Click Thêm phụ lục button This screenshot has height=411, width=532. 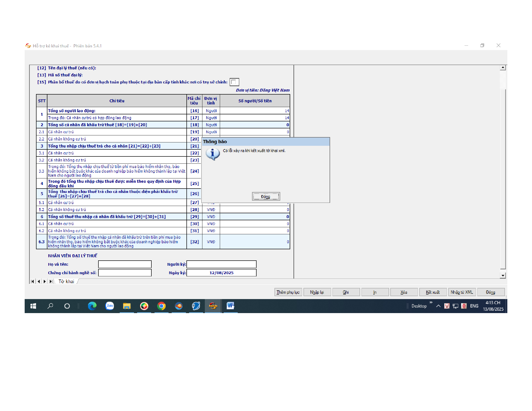click(288, 292)
